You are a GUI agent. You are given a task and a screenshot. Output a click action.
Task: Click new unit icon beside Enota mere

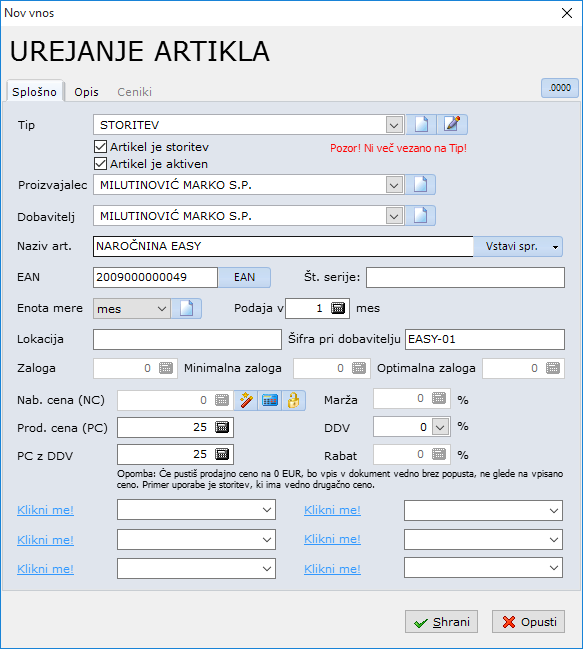click(186, 309)
